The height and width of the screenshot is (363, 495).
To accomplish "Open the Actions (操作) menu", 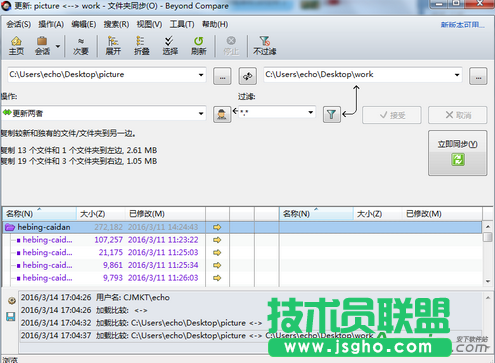I will (51, 24).
